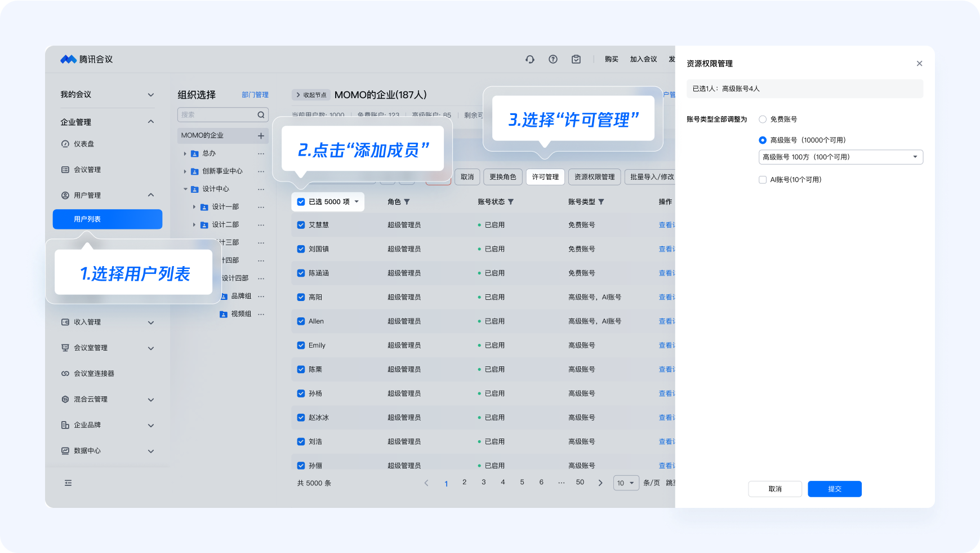Select 会议管理 in the sidebar menu
980x553 pixels.
pos(87,170)
